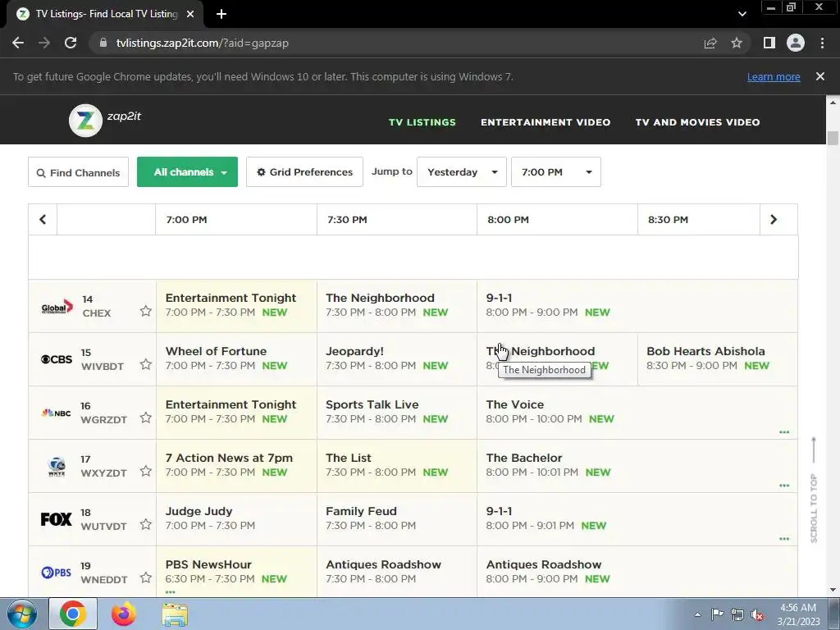The width and height of the screenshot is (840, 630).
Task: Click the FOX logo for channel 18
Action: pos(57,519)
